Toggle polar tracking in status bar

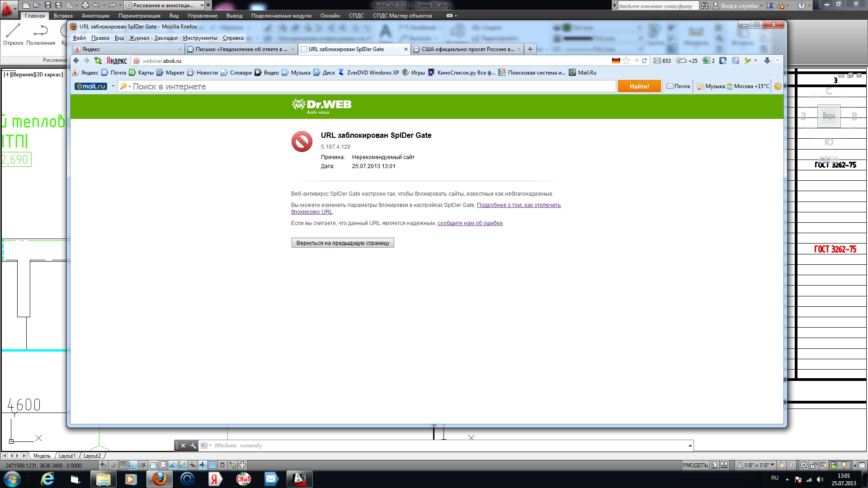coord(143,465)
